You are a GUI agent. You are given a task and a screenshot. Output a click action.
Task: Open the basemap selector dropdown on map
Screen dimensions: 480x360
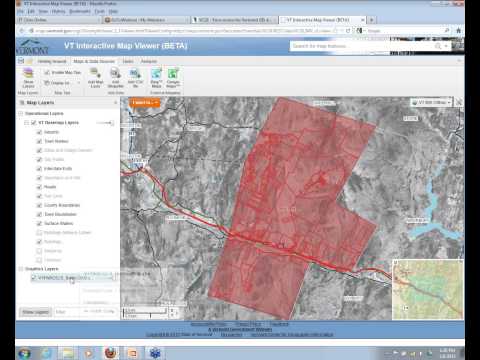432,102
